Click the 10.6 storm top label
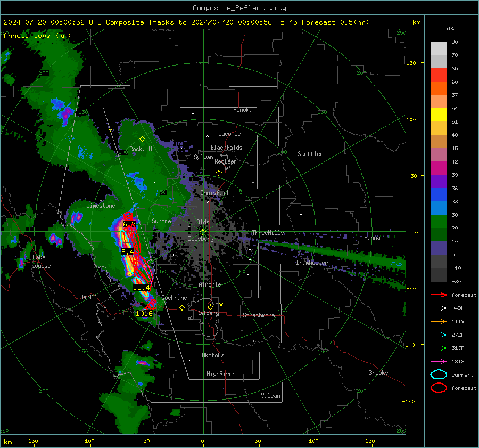Viewport: 479px width, 448px height. pos(144,313)
